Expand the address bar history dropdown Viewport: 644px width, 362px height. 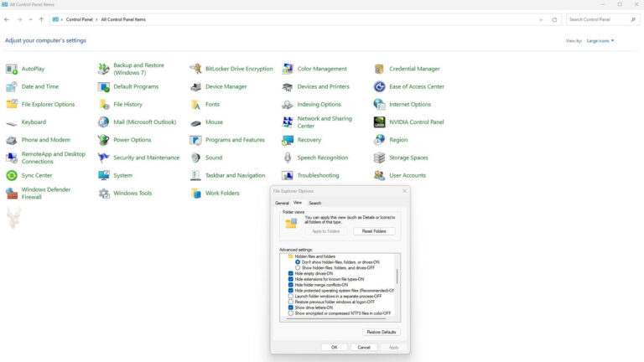[541, 20]
